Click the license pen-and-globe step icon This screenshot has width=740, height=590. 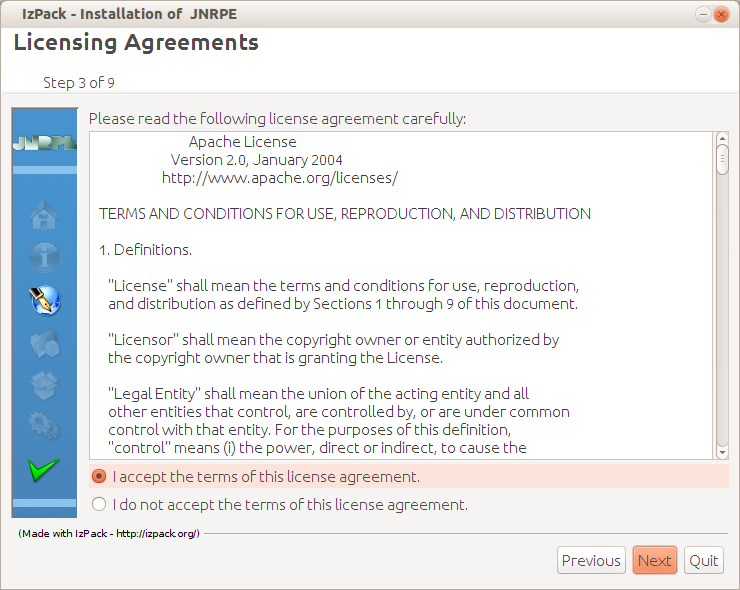(x=44, y=300)
